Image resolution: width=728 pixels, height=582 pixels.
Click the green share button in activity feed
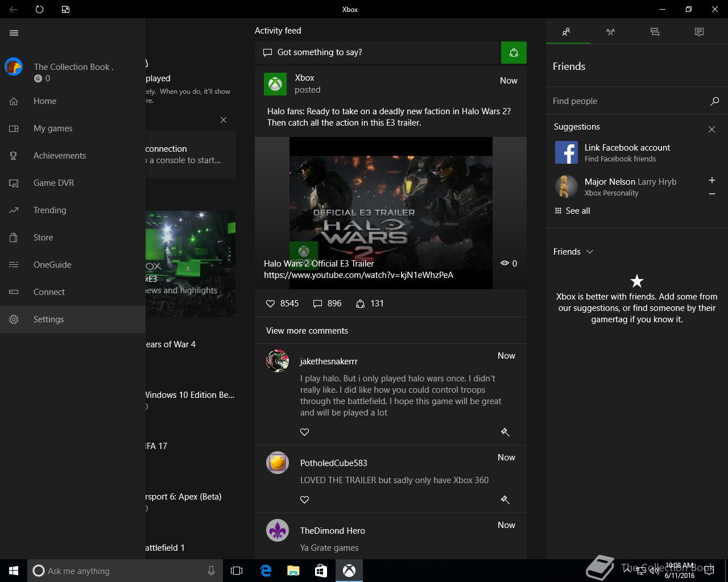(514, 52)
